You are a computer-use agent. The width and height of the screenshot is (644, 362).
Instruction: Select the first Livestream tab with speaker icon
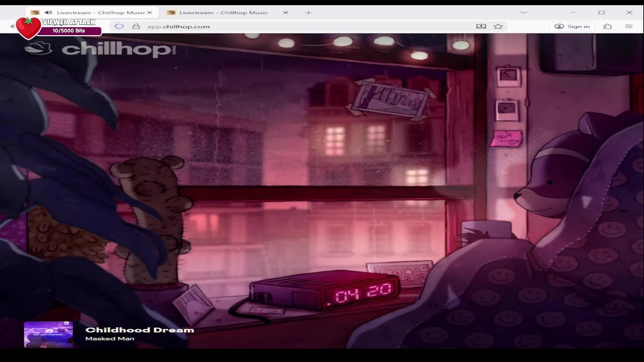pyautogui.click(x=93, y=13)
